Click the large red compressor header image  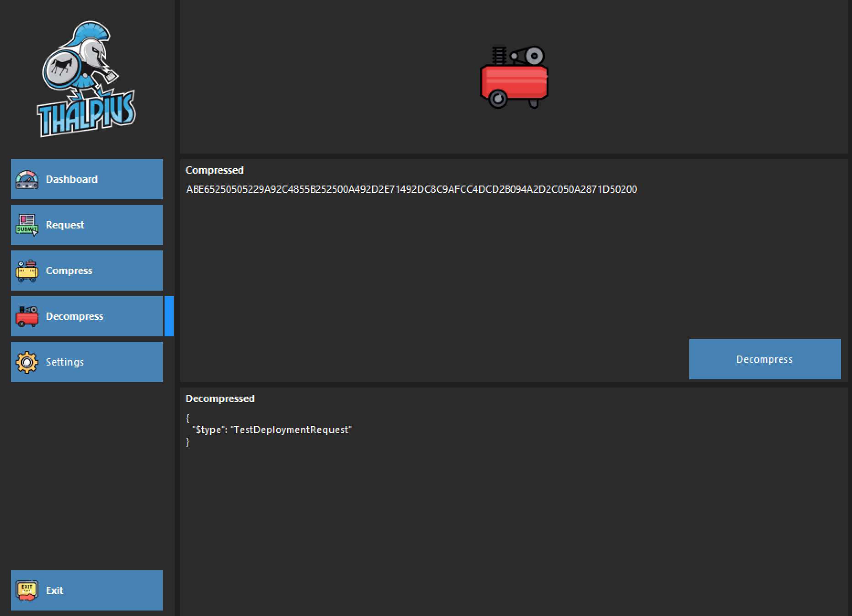pyautogui.click(x=514, y=77)
